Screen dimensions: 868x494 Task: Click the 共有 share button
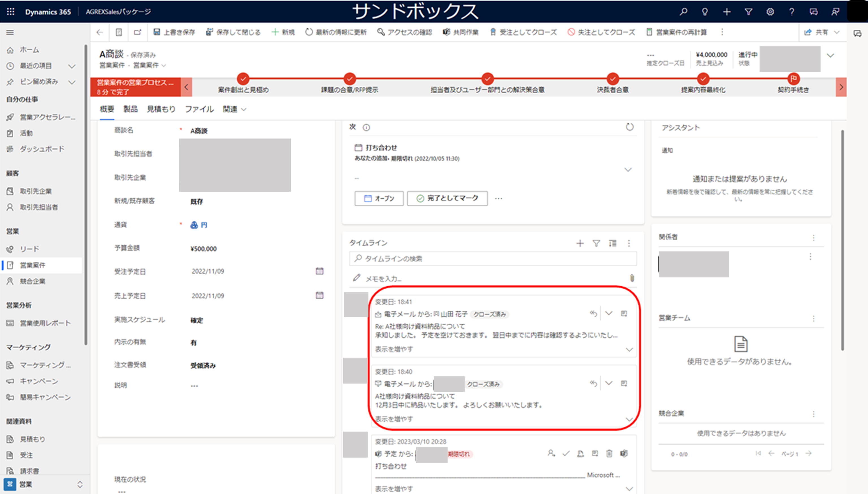coord(817,32)
